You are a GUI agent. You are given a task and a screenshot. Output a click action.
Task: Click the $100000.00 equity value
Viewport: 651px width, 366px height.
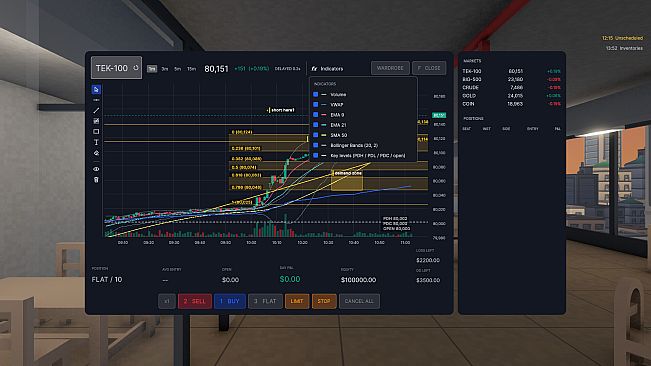click(x=358, y=280)
